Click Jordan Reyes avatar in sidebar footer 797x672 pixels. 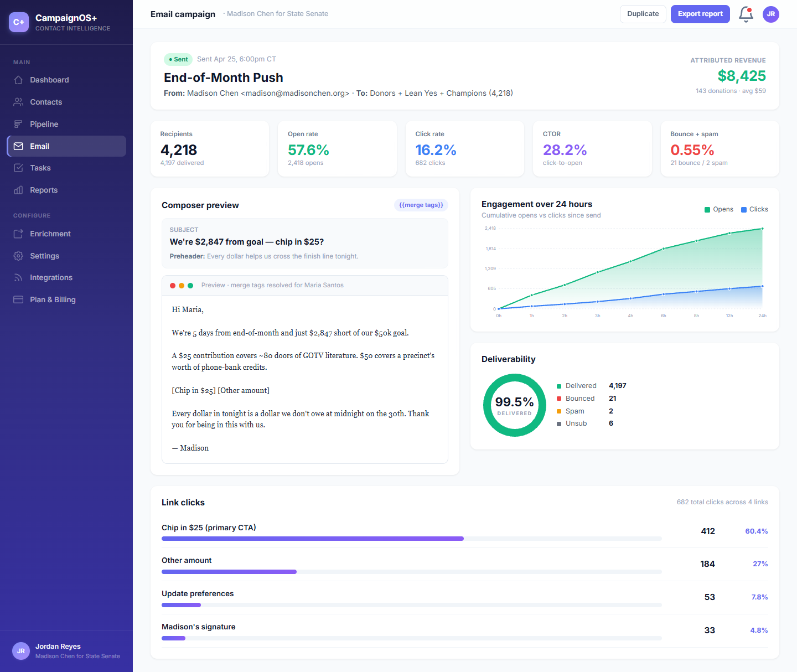pos(21,651)
